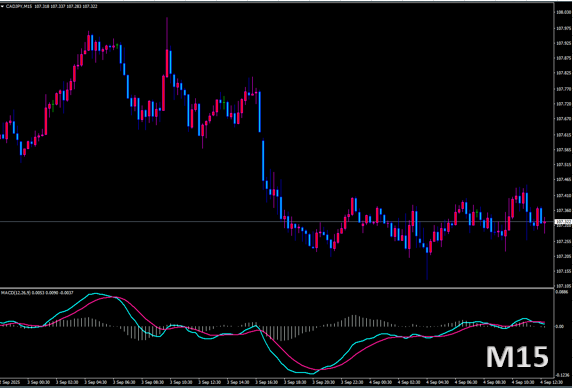Image resolution: width=573 pixels, height=388 pixels.
Task: Click the 107.465 price axis label
Action: (x=563, y=179)
